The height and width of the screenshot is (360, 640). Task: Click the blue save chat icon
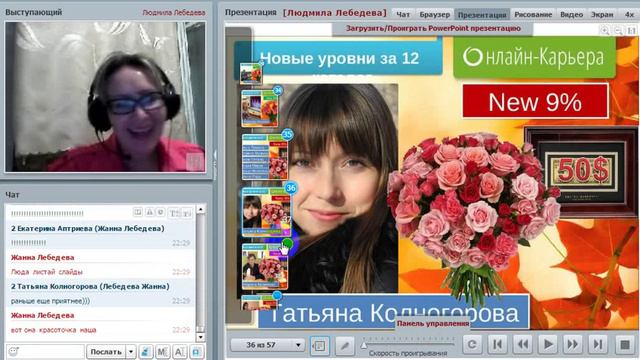click(x=196, y=351)
